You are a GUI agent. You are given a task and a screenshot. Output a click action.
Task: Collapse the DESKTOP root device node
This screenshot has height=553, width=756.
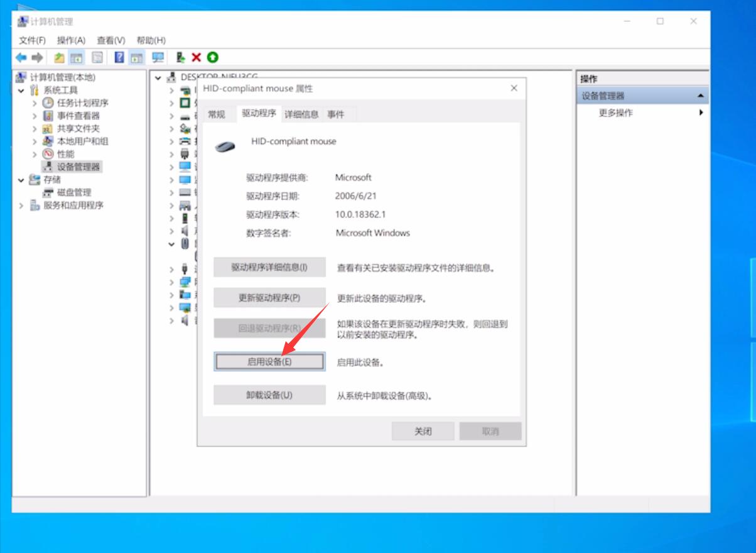click(x=158, y=78)
